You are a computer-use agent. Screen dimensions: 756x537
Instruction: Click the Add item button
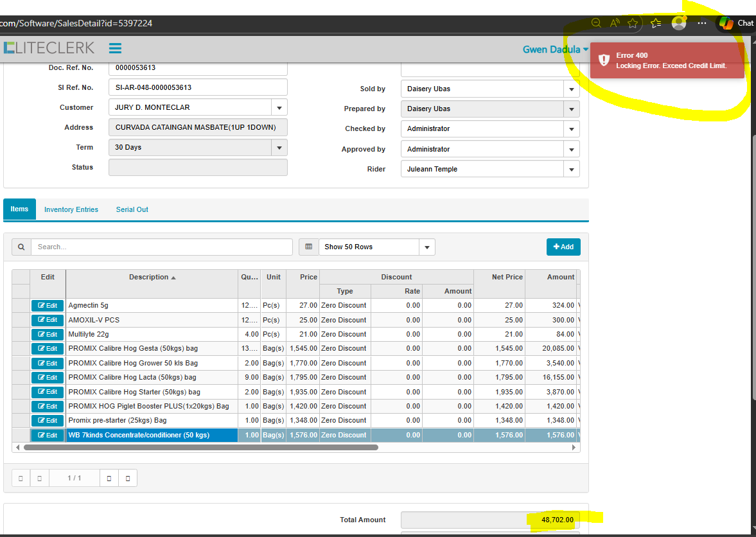click(x=563, y=247)
